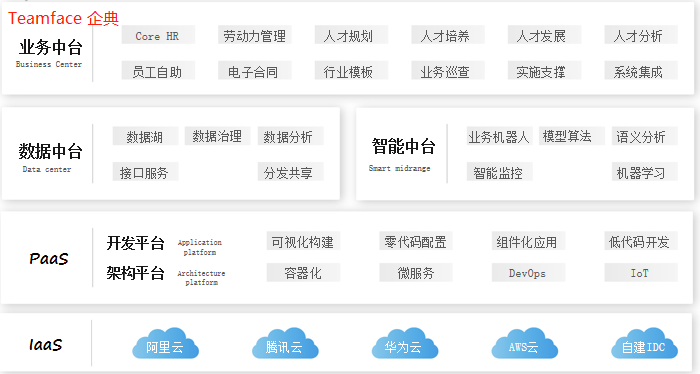Image resolution: width=700 pixels, height=374 pixels.
Task: Open the 语义分析 item
Action: point(645,136)
